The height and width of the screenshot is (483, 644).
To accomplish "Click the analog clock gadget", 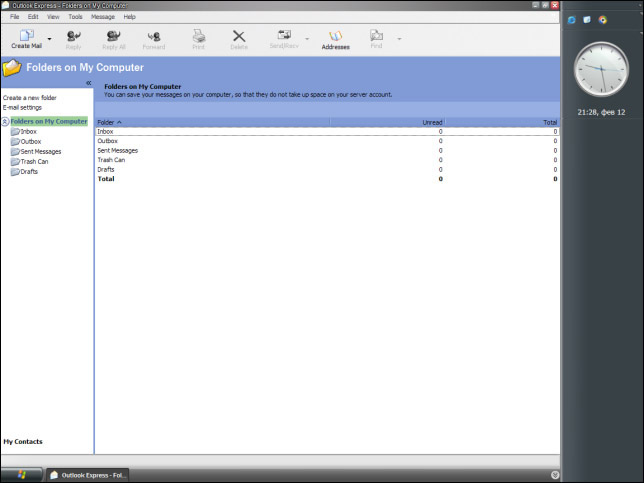I will point(601,69).
